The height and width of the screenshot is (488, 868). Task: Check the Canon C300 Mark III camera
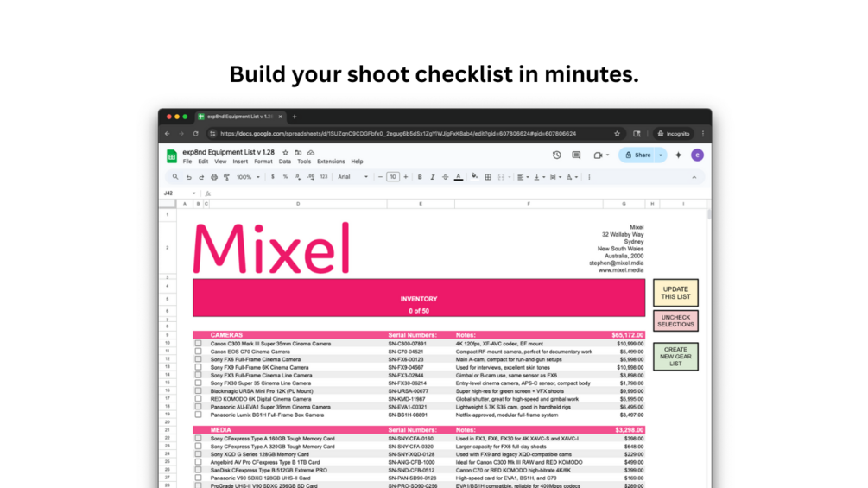(x=198, y=344)
